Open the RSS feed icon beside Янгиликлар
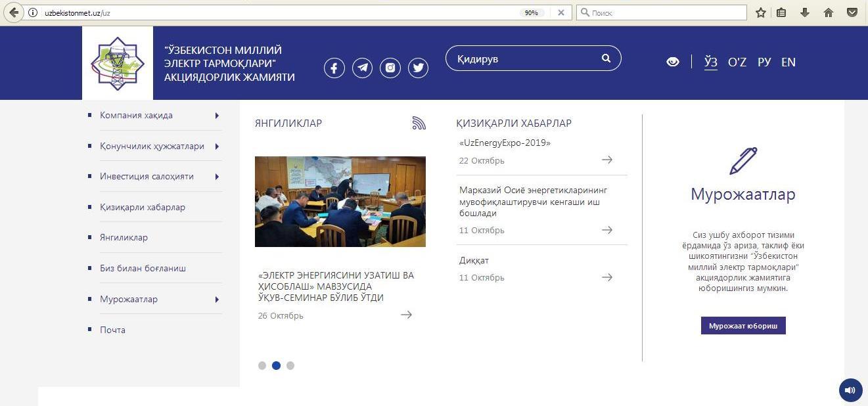 point(419,123)
